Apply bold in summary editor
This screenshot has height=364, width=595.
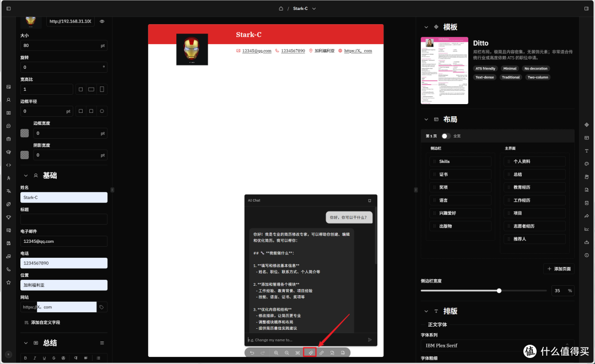click(x=25, y=358)
